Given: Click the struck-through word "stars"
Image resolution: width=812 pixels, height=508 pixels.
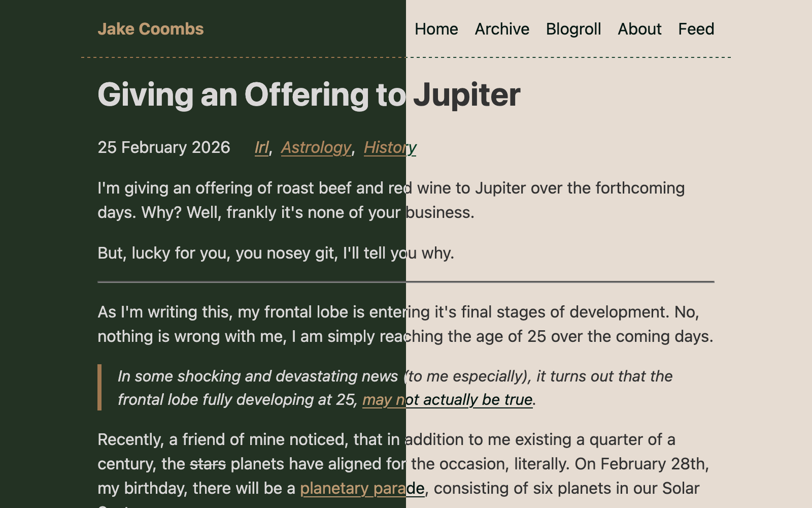Looking at the screenshot, I should tap(208, 464).
